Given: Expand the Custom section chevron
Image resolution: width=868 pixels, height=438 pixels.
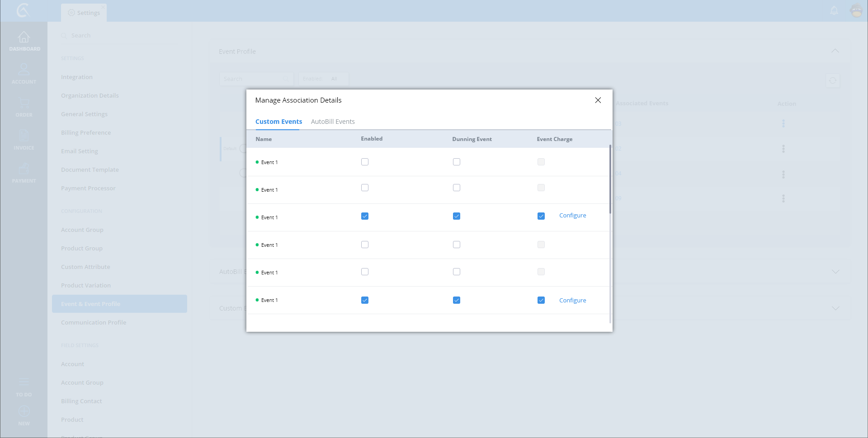Looking at the screenshot, I should (x=835, y=308).
